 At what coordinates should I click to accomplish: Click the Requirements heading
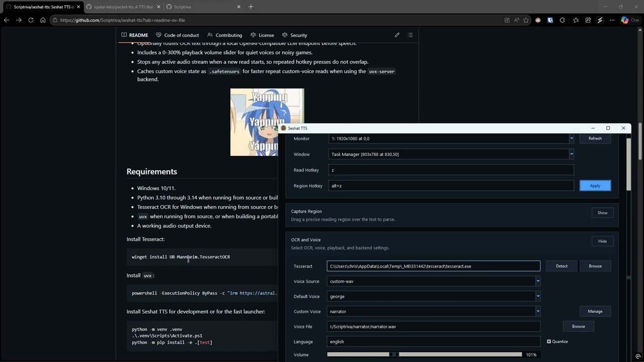[x=152, y=171]
